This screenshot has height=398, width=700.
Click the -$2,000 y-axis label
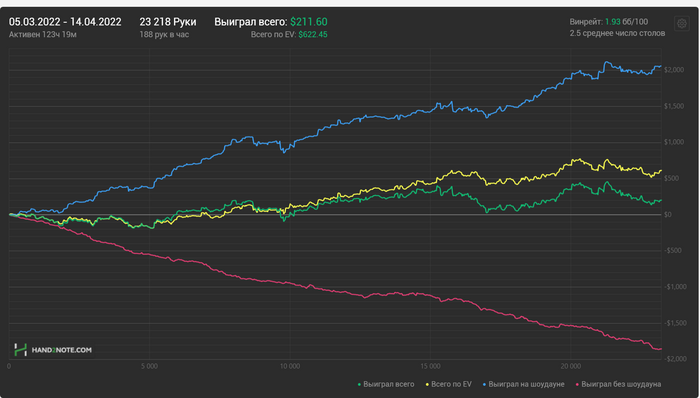(x=675, y=359)
